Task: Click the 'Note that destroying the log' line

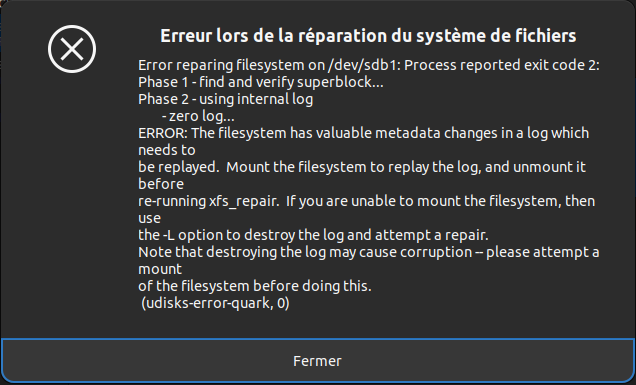Action: pos(369,252)
